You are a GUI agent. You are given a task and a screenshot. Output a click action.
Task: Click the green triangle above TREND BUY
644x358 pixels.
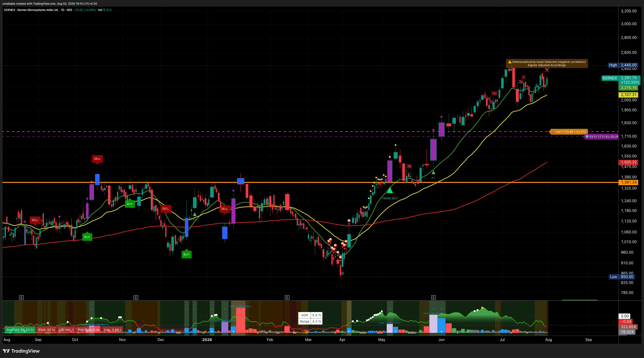tap(390, 190)
